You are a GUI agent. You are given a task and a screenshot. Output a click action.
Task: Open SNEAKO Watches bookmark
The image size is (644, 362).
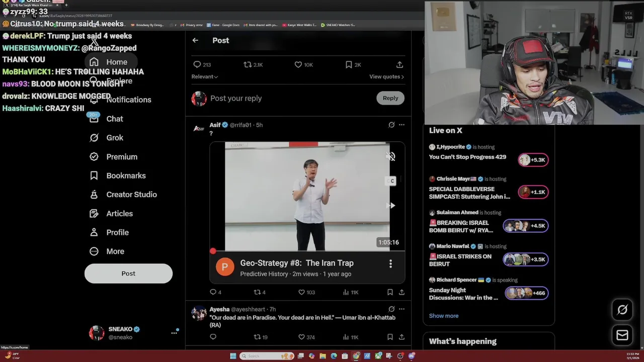click(338, 25)
